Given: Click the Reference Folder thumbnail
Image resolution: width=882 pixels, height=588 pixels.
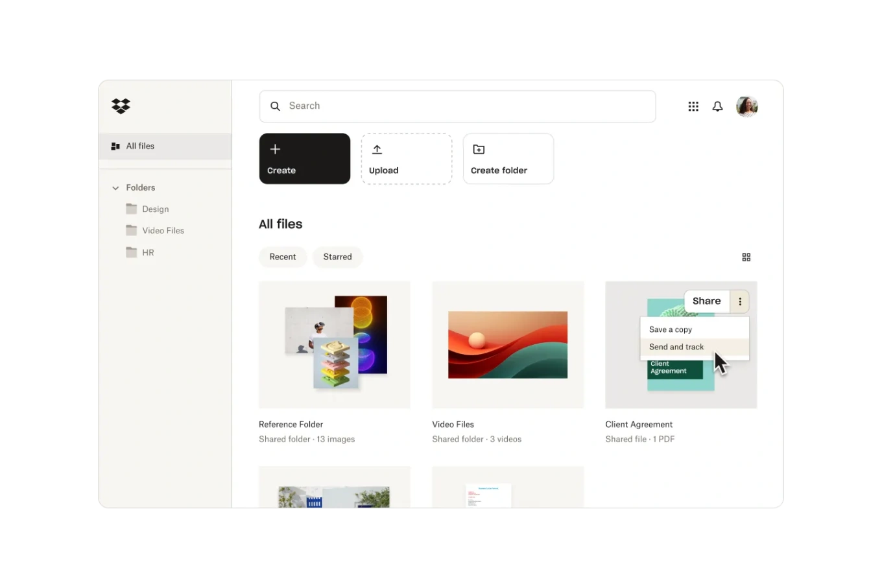Looking at the screenshot, I should 334,344.
